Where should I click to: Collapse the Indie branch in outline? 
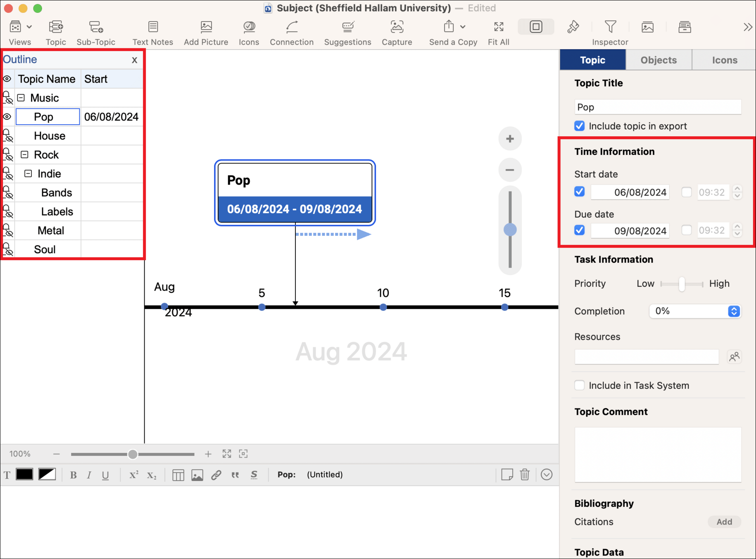tap(28, 174)
